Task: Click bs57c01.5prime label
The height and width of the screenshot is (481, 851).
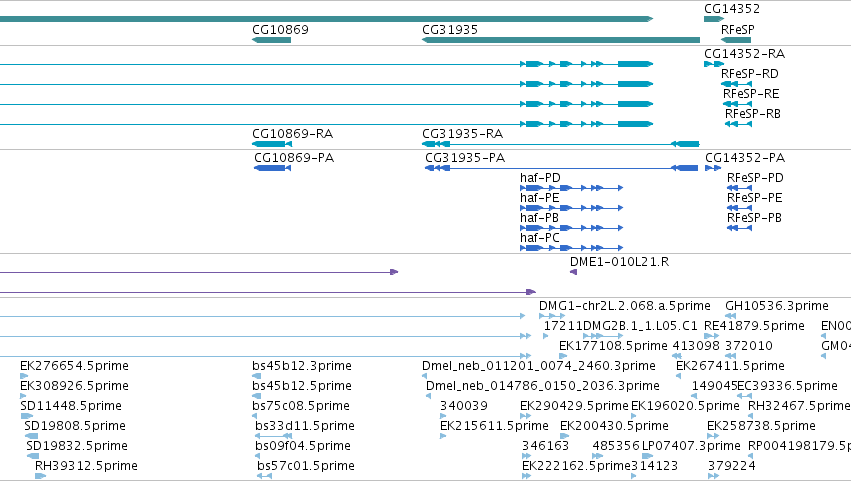Action: click(x=306, y=466)
